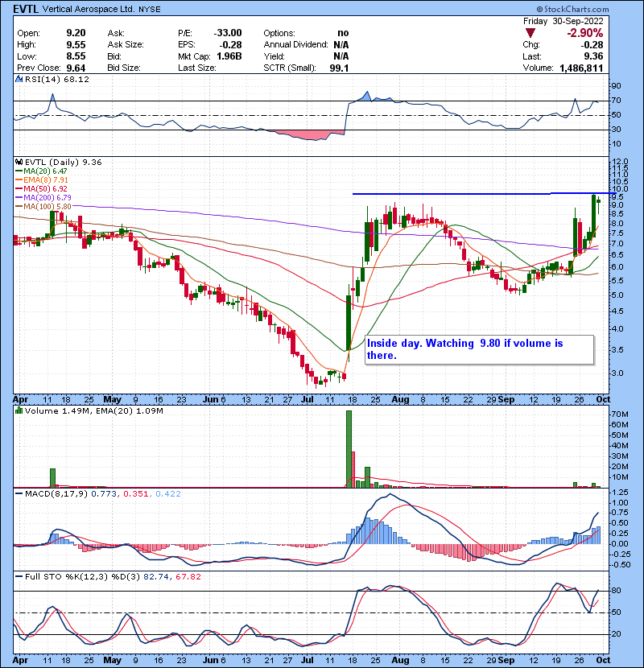Click the MACD histogram value 0.422

[168, 494]
